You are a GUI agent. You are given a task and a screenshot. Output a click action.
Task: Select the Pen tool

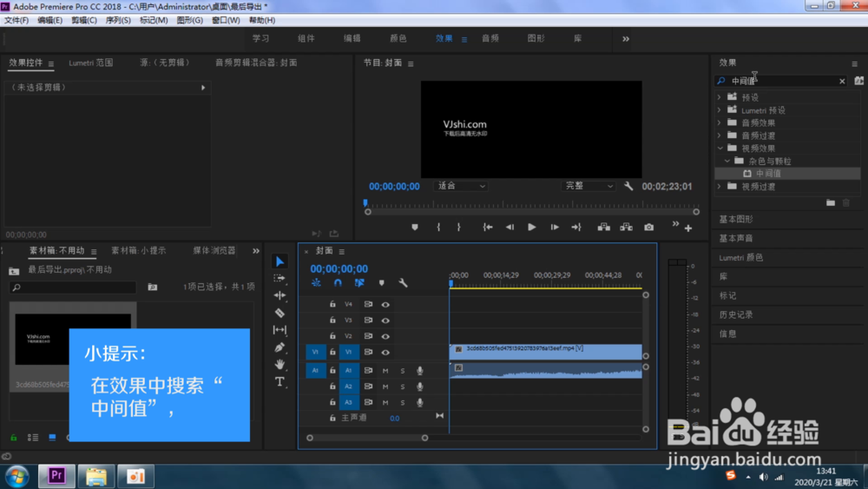(279, 347)
